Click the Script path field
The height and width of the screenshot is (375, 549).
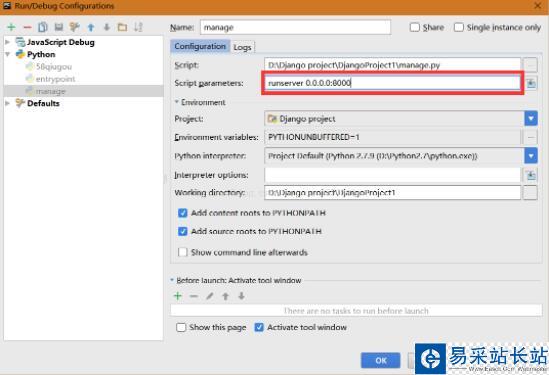[392, 65]
